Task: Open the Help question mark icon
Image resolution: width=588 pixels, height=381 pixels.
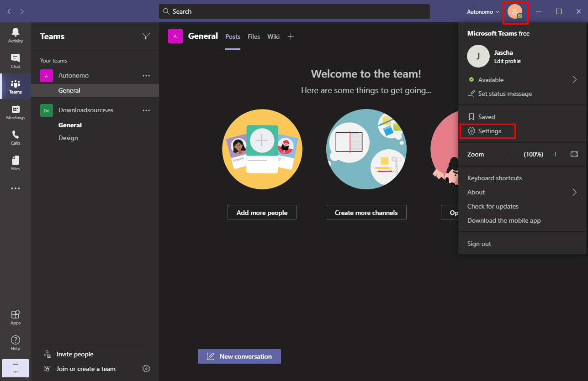Action: coord(16,343)
